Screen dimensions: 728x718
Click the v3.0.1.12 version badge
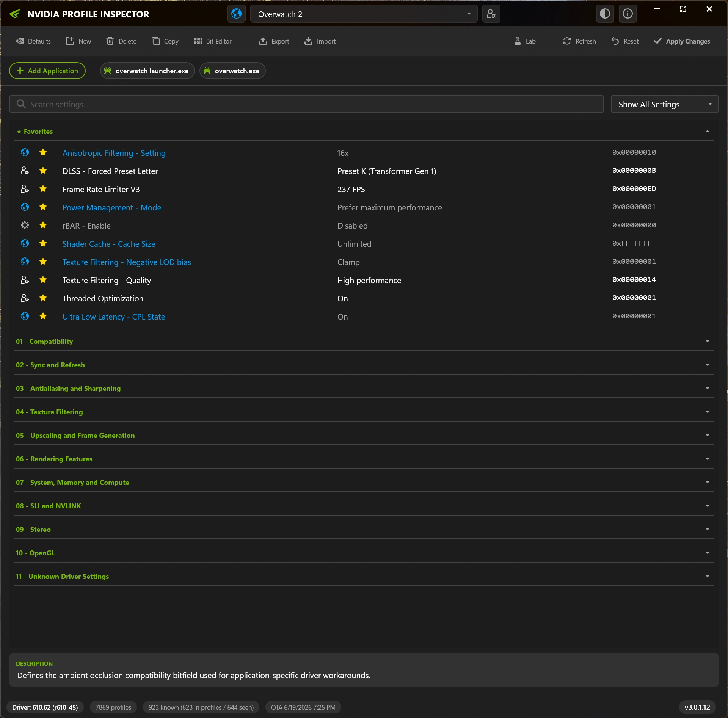697,707
